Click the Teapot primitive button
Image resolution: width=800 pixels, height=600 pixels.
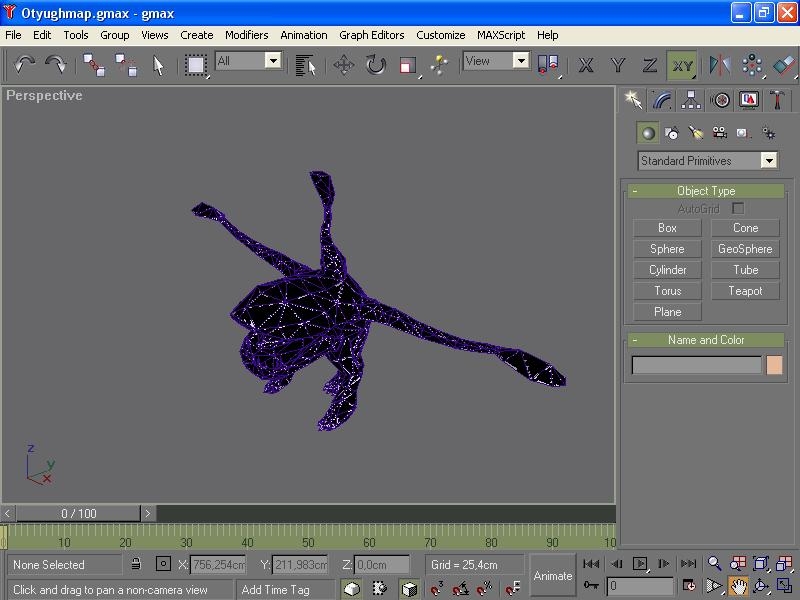[745, 291]
